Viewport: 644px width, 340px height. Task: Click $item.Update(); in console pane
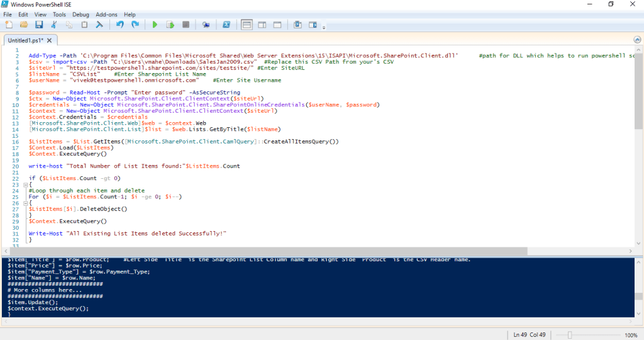pyautogui.click(x=33, y=302)
